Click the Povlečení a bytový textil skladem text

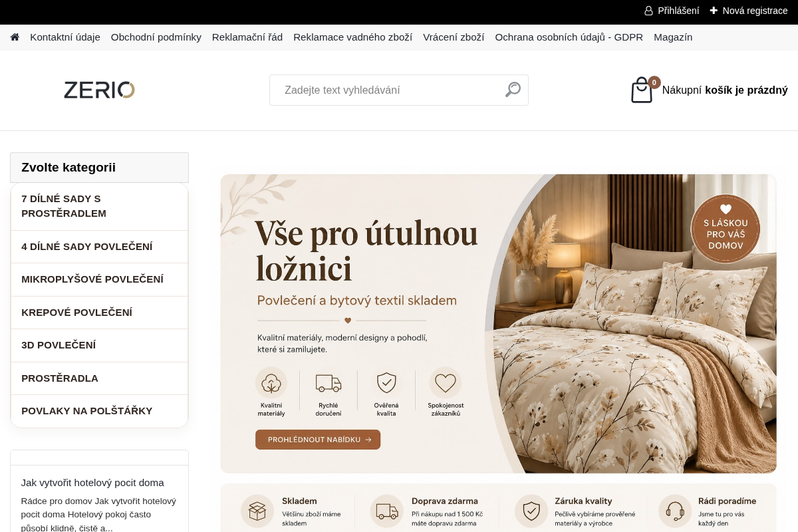pyautogui.click(x=357, y=301)
